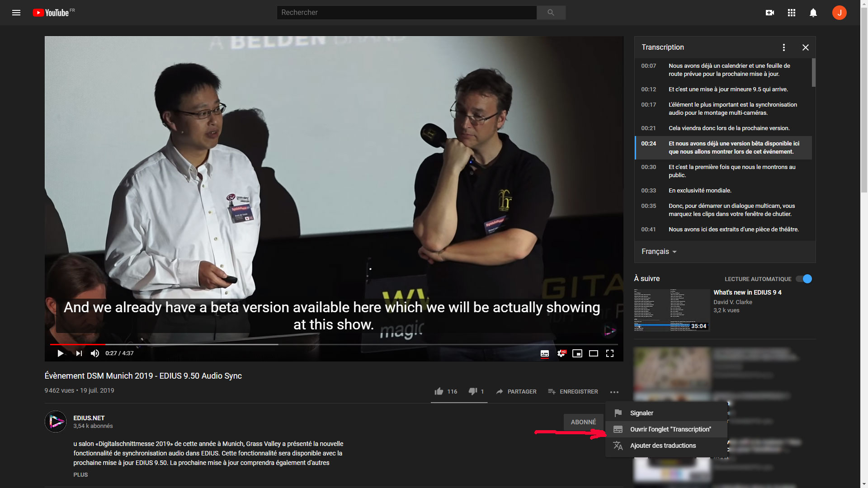Toggle subtitles in the player

pos(545,353)
